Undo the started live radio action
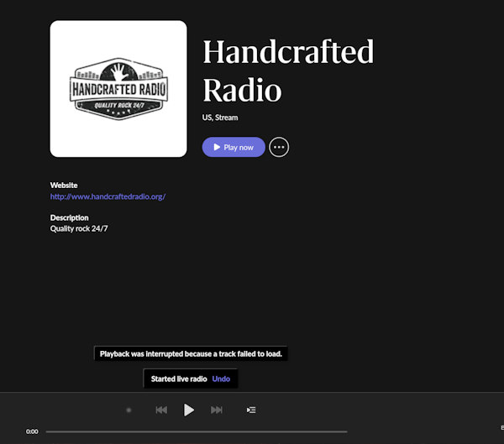 point(221,379)
